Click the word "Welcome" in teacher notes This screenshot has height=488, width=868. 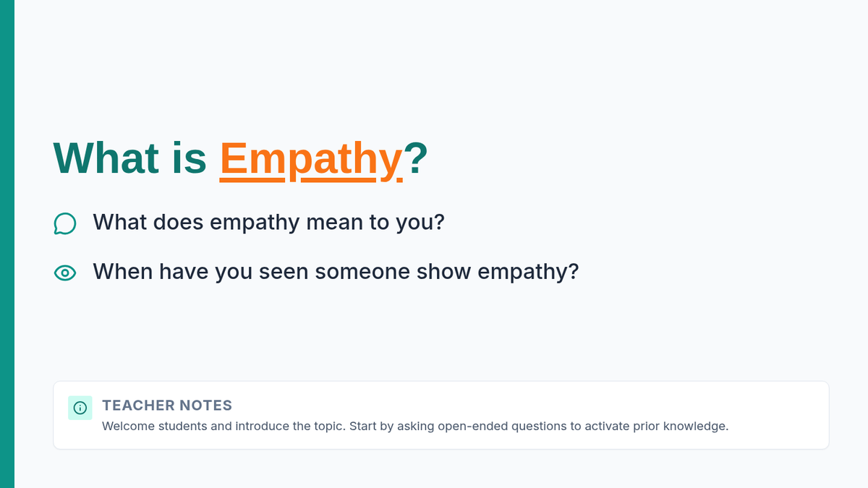point(128,426)
